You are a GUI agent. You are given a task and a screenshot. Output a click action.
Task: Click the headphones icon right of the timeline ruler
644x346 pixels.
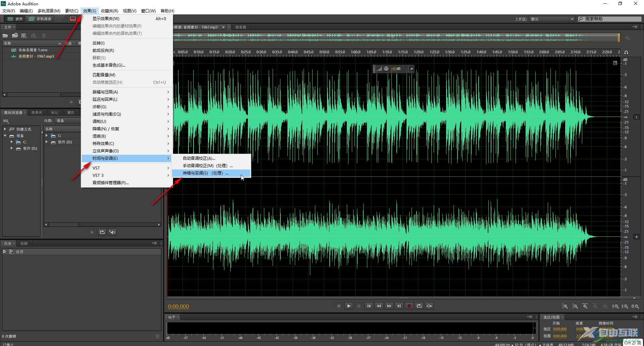[626, 52]
